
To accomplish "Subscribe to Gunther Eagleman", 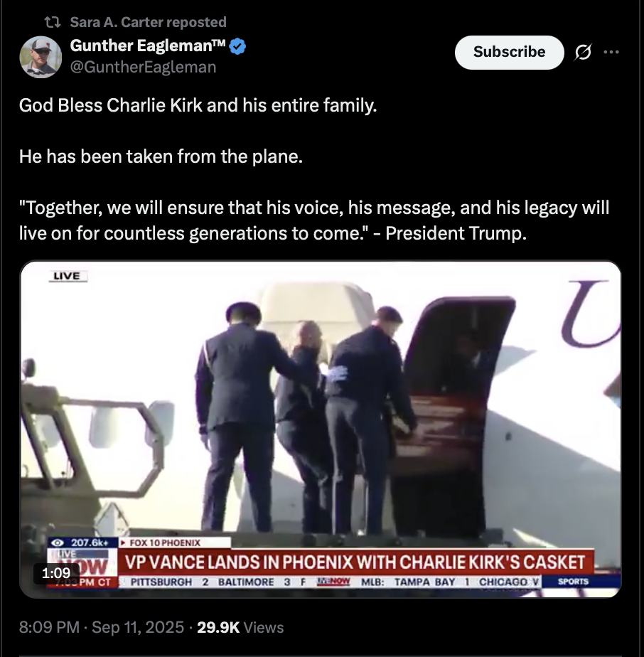I will pos(509,52).
